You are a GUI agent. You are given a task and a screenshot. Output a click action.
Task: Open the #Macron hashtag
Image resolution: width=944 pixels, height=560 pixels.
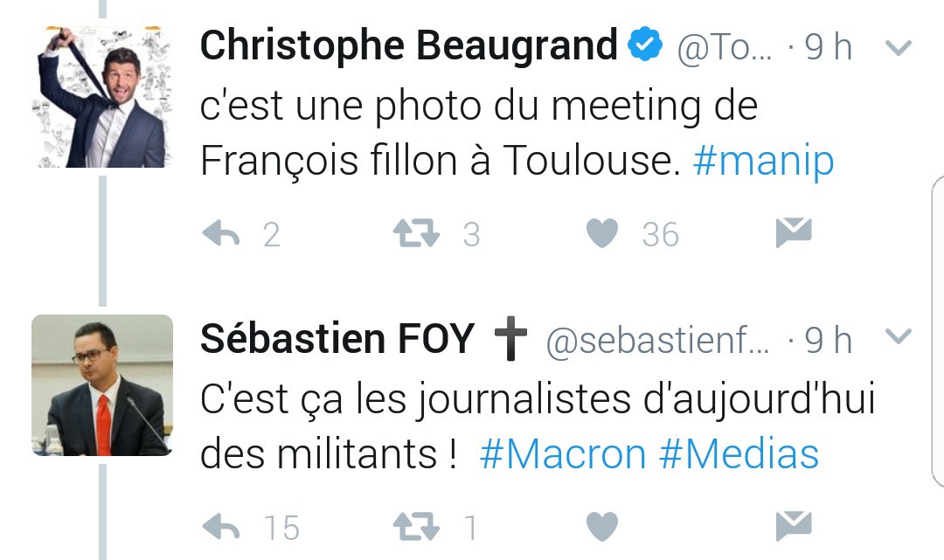563,455
